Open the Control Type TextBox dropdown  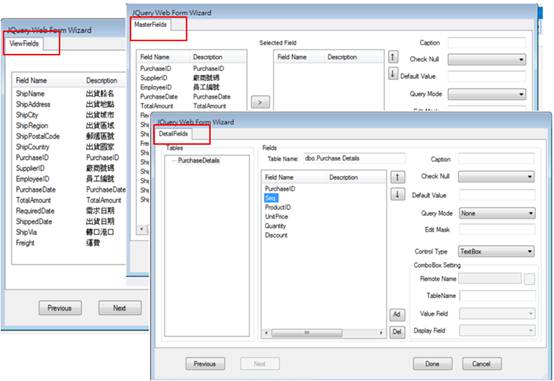pyautogui.click(x=496, y=251)
